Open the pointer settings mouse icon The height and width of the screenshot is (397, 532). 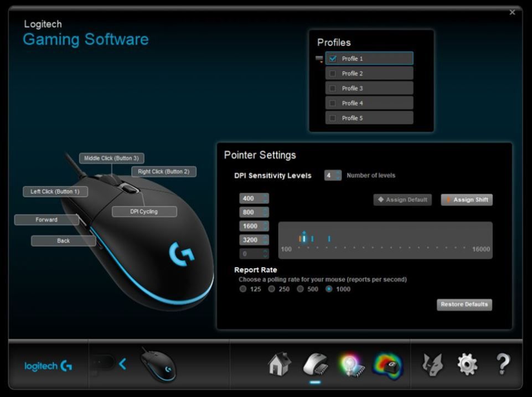click(x=315, y=364)
